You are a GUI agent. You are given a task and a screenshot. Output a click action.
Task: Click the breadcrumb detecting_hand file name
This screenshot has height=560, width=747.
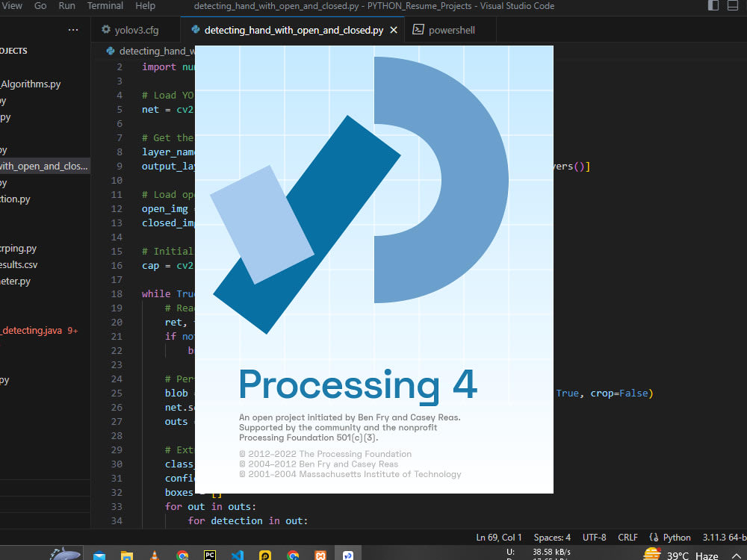(x=157, y=51)
